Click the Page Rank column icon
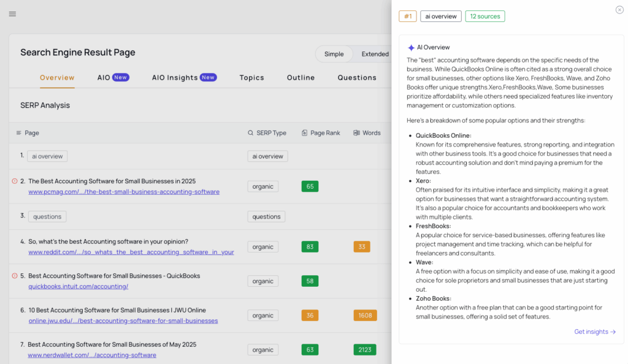The height and width of the screenshot is (364, 628). coord(304,133)
